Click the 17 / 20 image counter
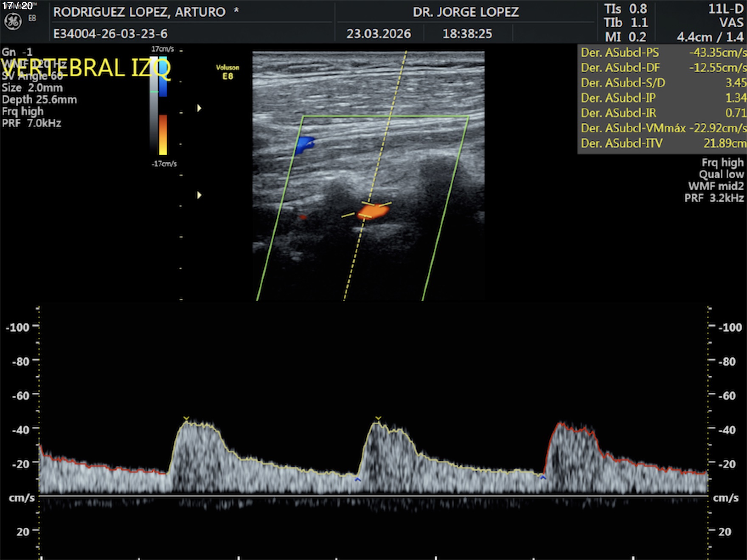The height and width of the screenshot is (560, 747). [x=17, y=6]
